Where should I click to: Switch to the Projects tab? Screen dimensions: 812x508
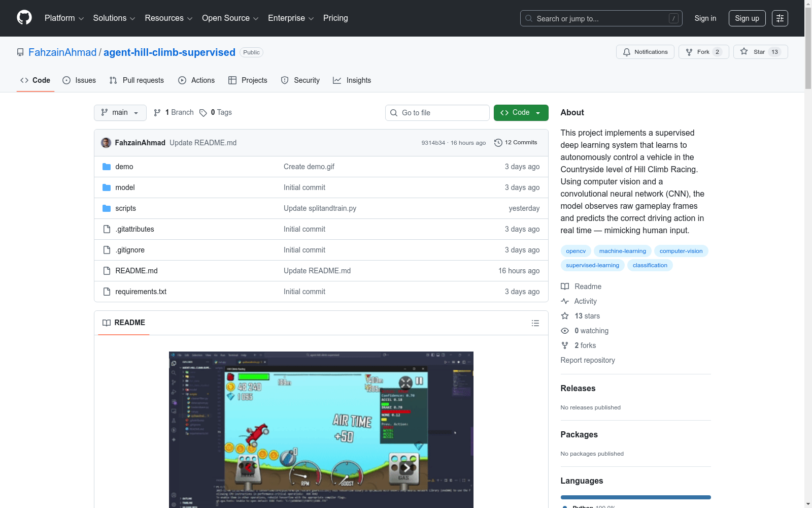[x=248, y=80]
